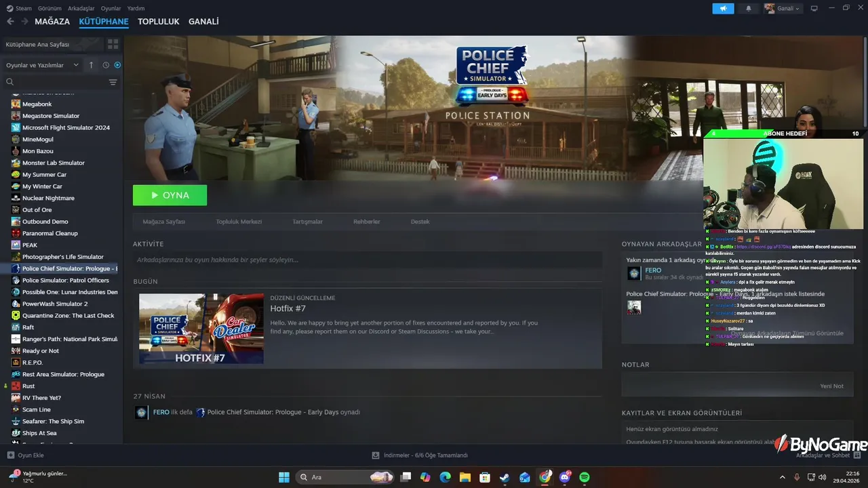868x488 pixels.
Task: Click the Windows Start button
Action: tap(283, 477)
